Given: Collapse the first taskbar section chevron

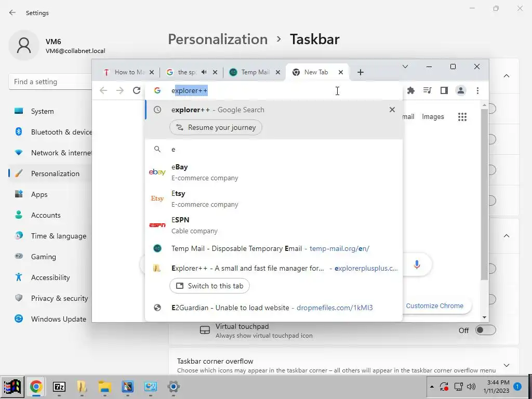Looking at the screenshot, I should (x=507, y=76).
